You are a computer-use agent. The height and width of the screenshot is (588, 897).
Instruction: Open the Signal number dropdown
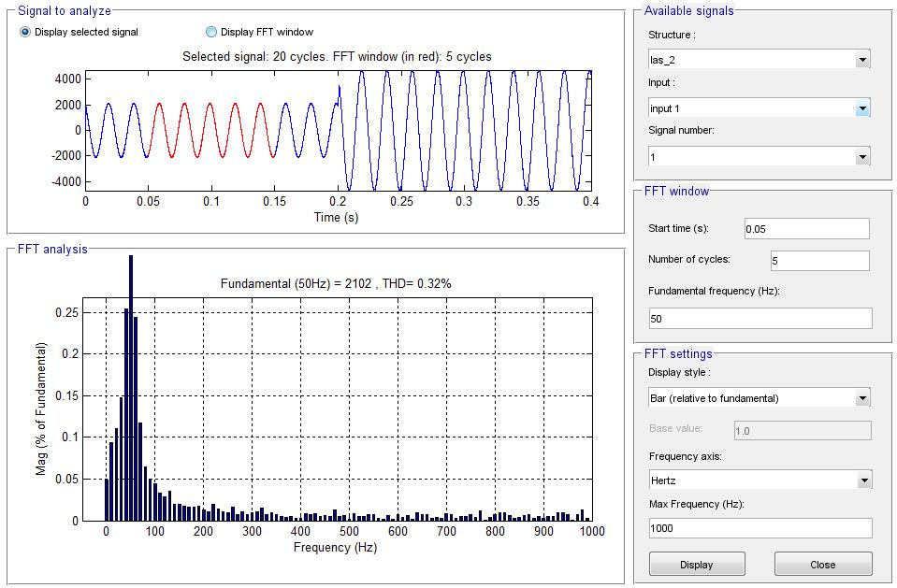(x=759, y=157)
